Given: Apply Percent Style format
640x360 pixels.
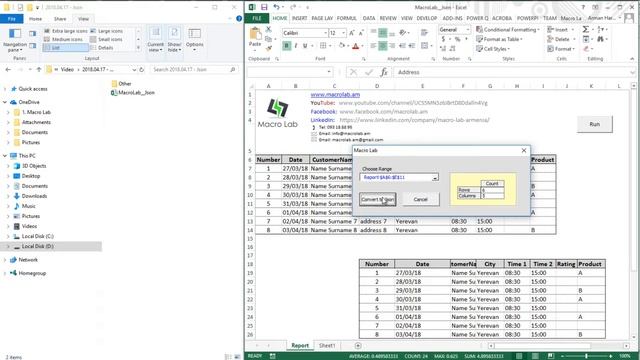Looking at the screenshot, I should pyautogui.click(x=458, y=39).
